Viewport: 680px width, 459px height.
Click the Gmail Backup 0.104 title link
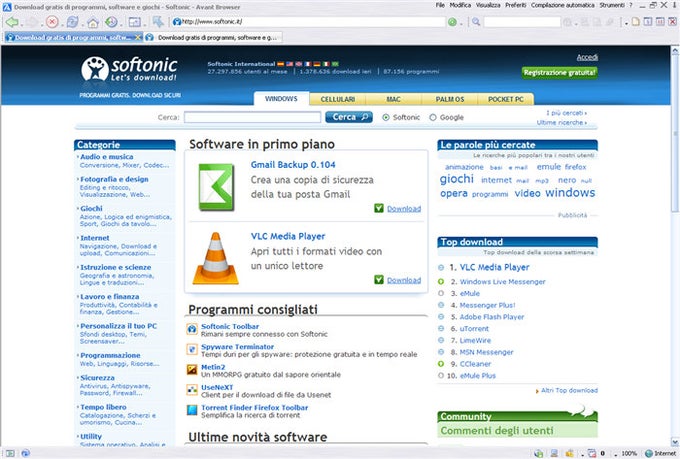293,165
